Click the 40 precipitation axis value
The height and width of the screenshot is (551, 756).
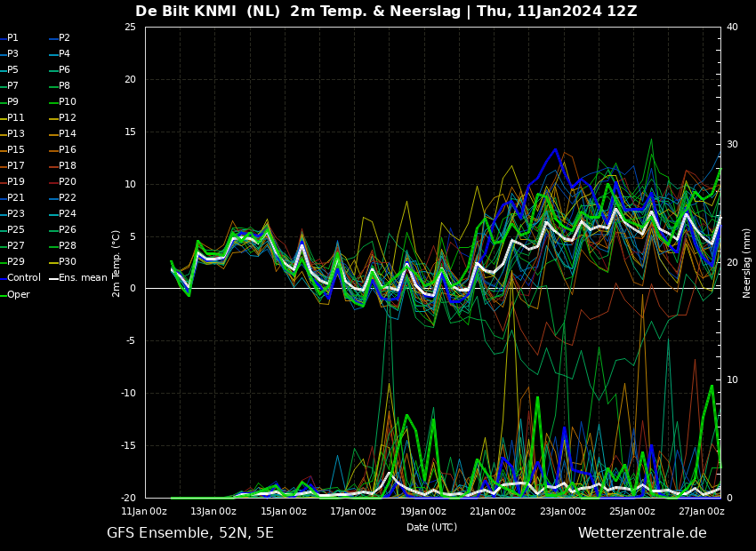coord(732,27)
